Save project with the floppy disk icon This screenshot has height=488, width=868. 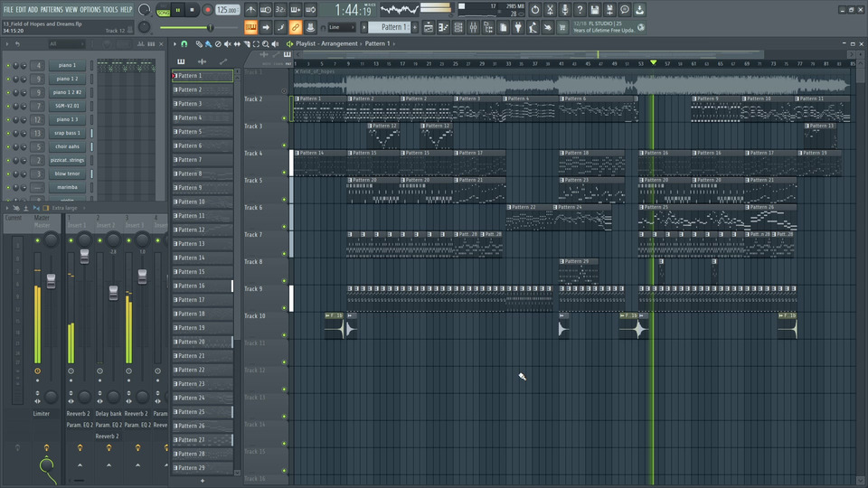click(595, 10)
